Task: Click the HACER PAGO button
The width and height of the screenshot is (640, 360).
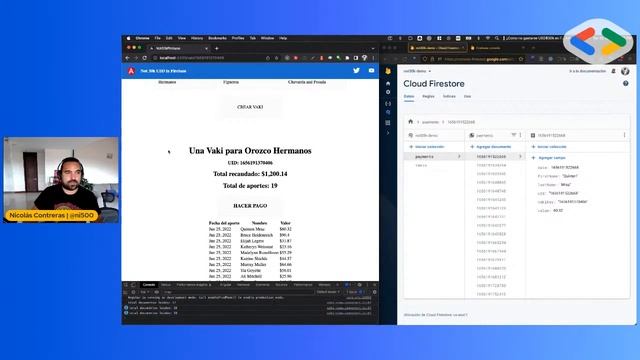Action: (x=250, y=206)
